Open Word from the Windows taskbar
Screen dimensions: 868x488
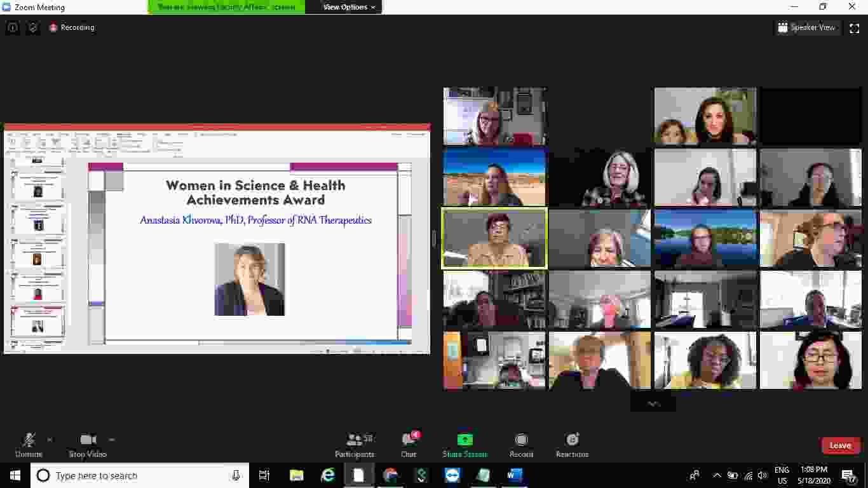coord(514,475)
